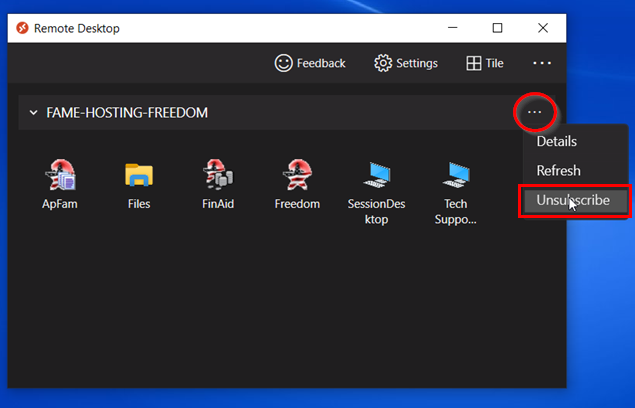The height and width of the screenshot is (408, 635).
Task: Open the FinAid remote app
Action: (218, 184)
